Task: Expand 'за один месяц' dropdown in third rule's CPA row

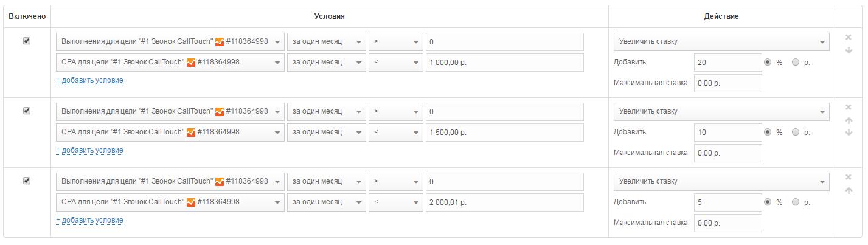Action: point(327,202)
